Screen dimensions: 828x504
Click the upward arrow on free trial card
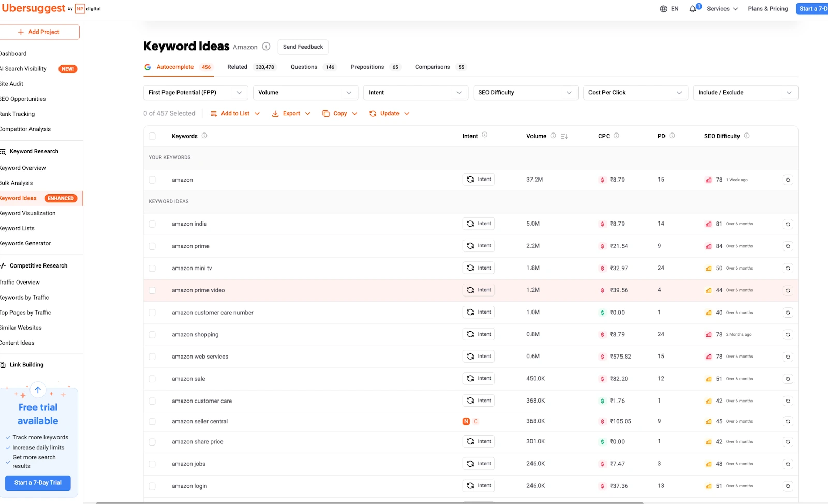(x=38, y=390)
